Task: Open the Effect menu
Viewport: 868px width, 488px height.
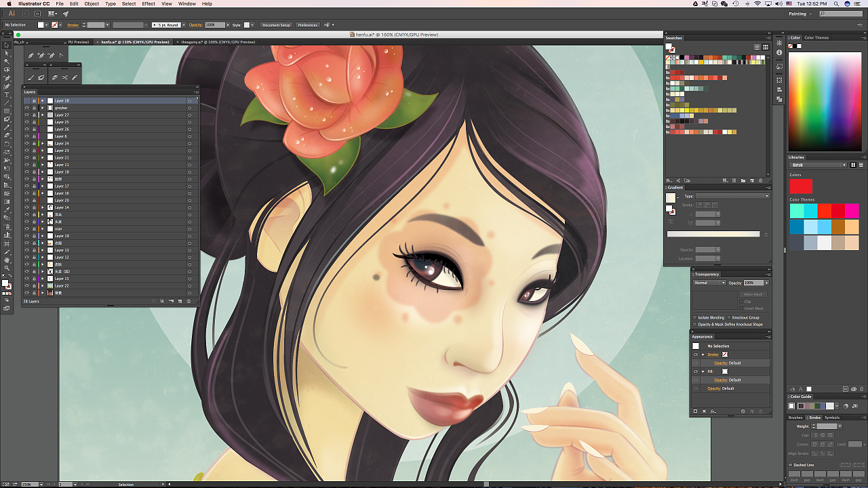Action: pos(149,3)
